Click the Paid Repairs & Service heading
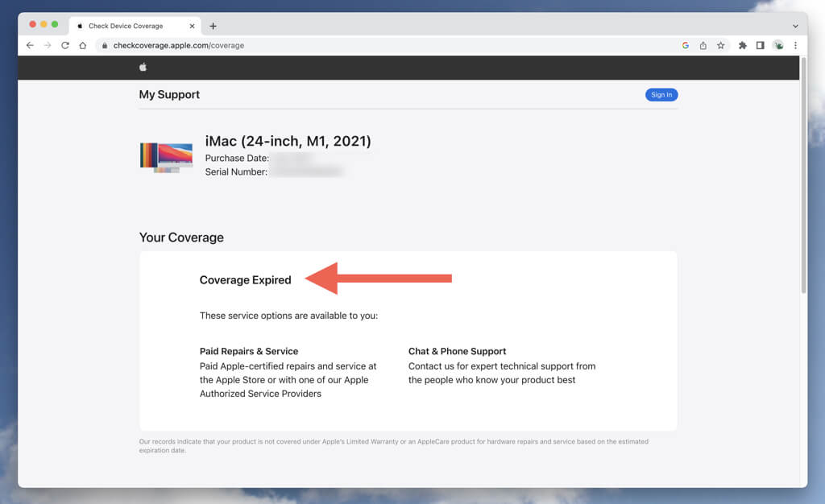 [249, 351]
